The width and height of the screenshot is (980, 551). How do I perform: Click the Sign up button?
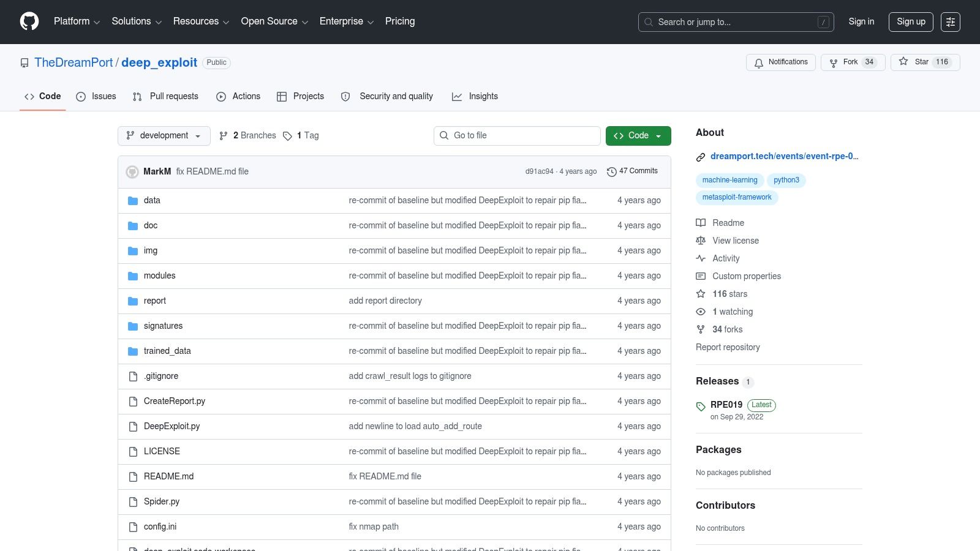pos(911,22)
